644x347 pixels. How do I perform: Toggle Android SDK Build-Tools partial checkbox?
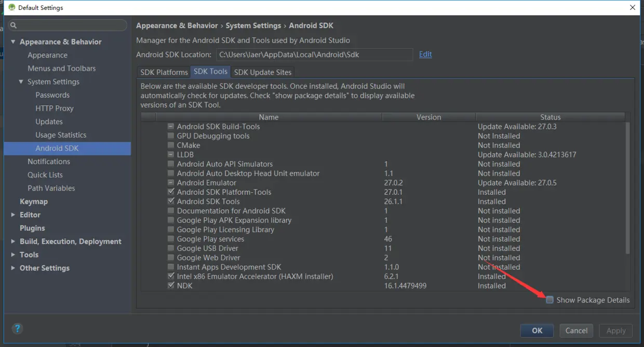pyautogui.click(x=171, y=127)
